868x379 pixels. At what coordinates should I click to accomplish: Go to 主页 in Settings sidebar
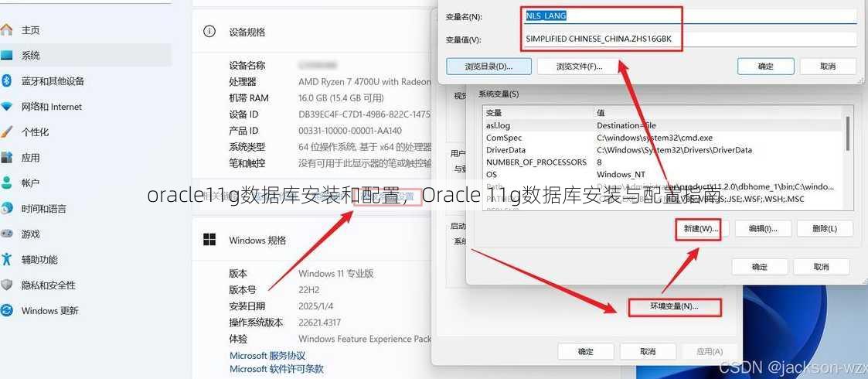pos(30,30)
